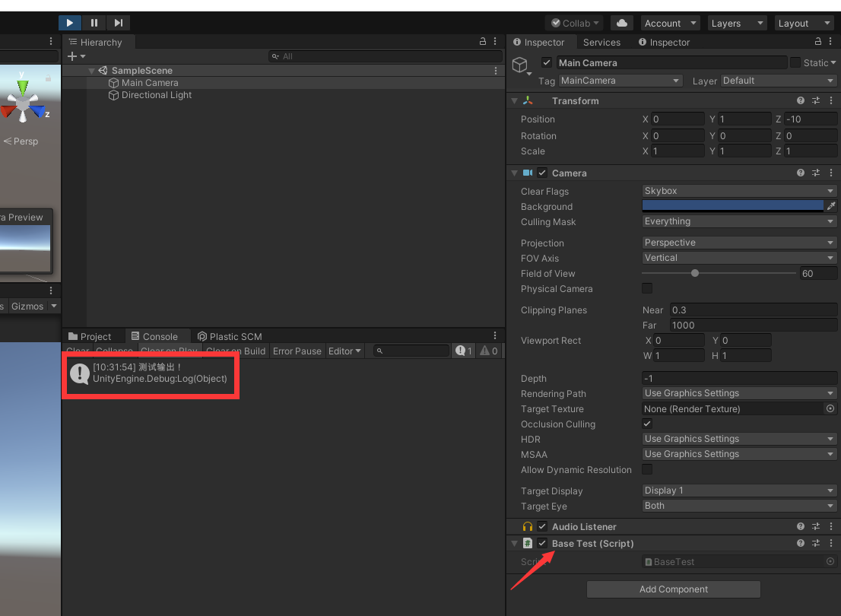Open the Projection dropdown
This screenshot has height=616, width=841.
point(739,243)
